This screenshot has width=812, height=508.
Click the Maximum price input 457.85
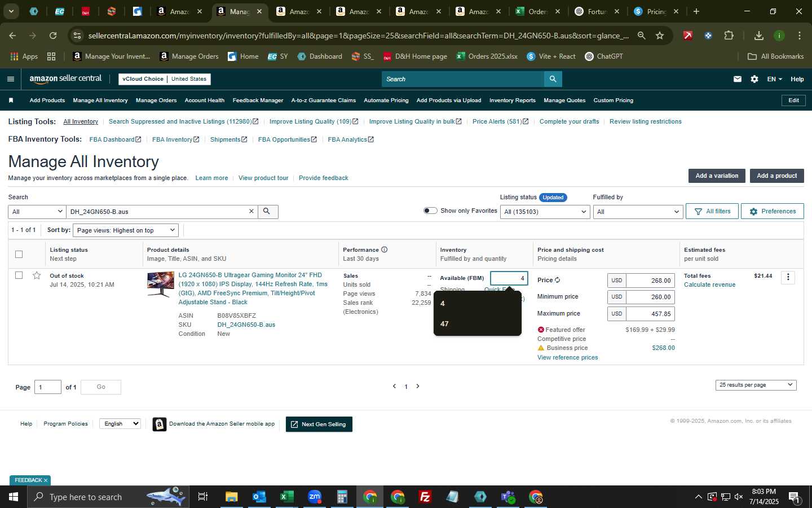[650, 314]
